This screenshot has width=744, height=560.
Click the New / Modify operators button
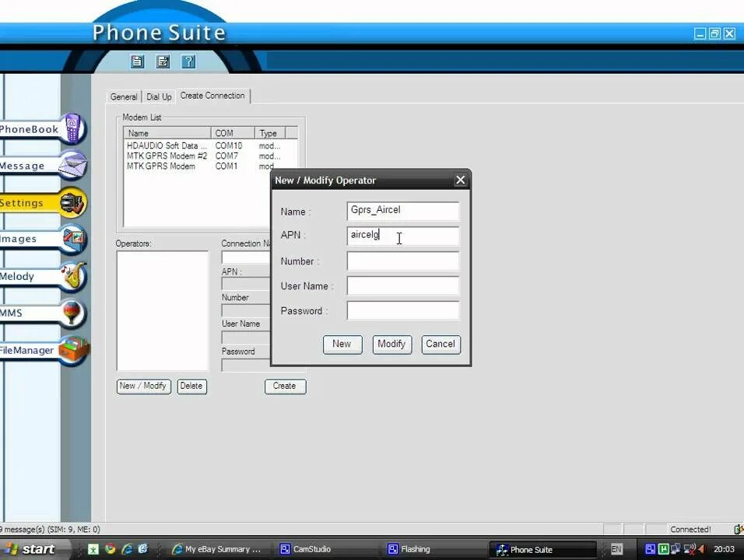[x=143, y=386]
